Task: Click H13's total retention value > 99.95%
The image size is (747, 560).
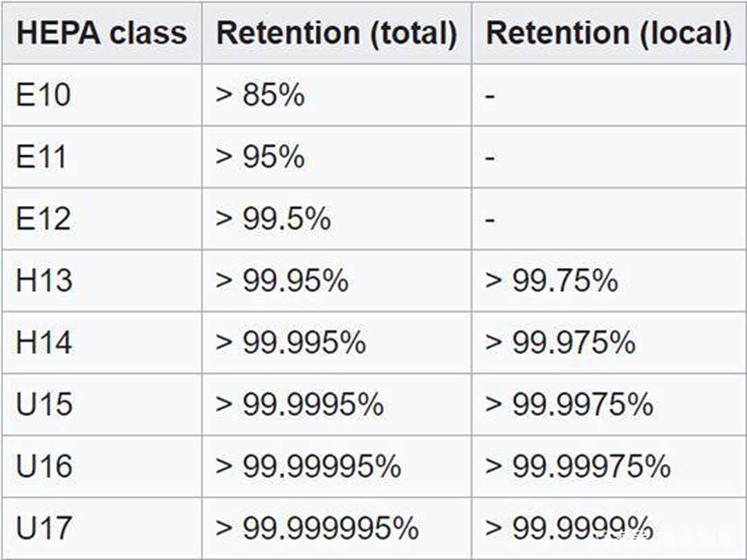Action: click(282, 281)
